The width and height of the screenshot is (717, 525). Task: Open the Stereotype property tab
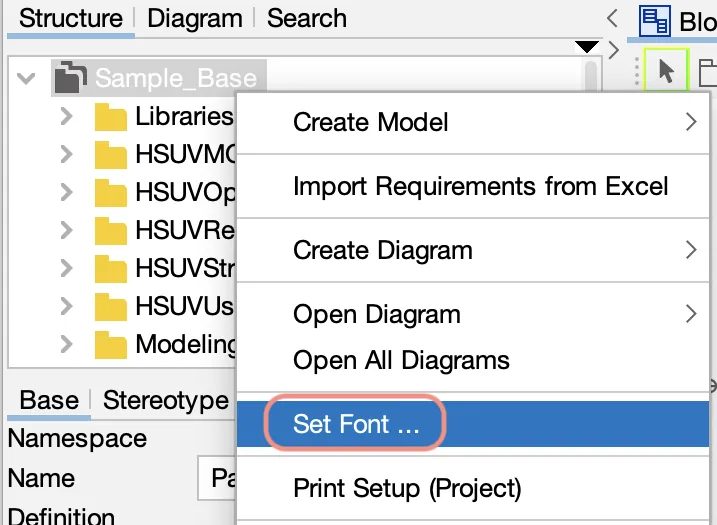coord(166,401)
